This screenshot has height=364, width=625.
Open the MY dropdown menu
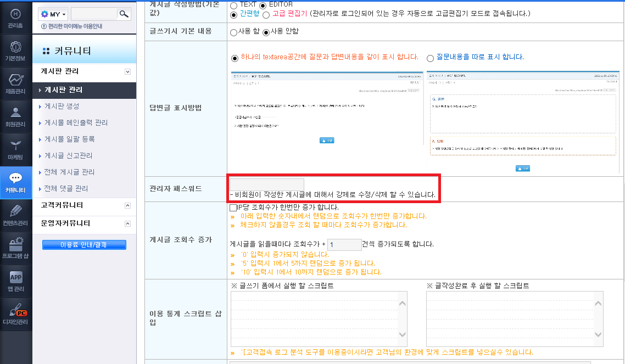tap(53, 14)
